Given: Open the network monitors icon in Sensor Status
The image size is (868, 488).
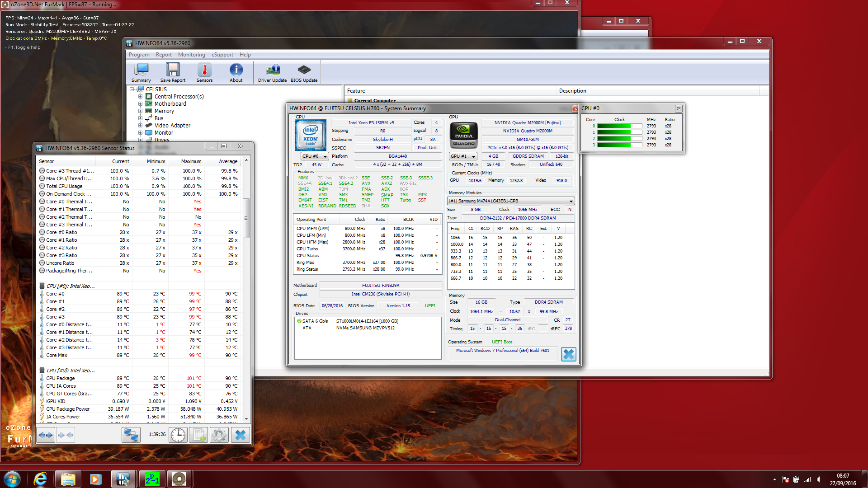Looking at the screenshot, I should pyautogui.click(x=131, y=435).
